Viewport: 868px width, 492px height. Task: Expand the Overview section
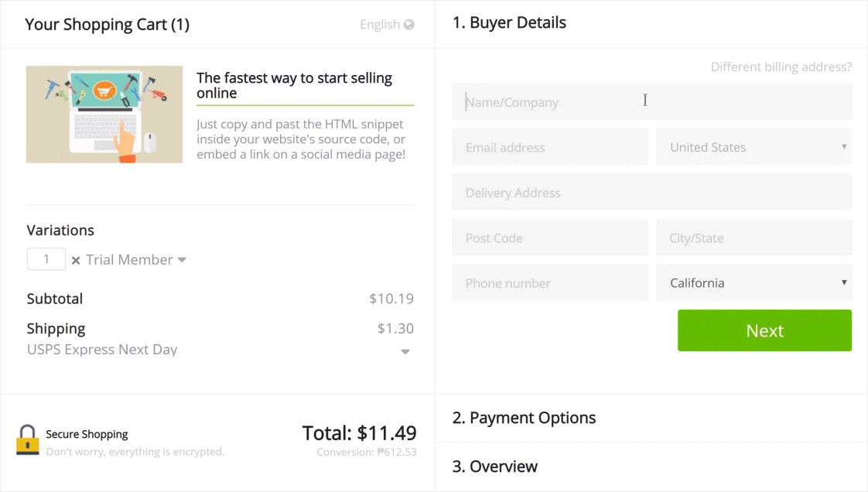point(495,466)
